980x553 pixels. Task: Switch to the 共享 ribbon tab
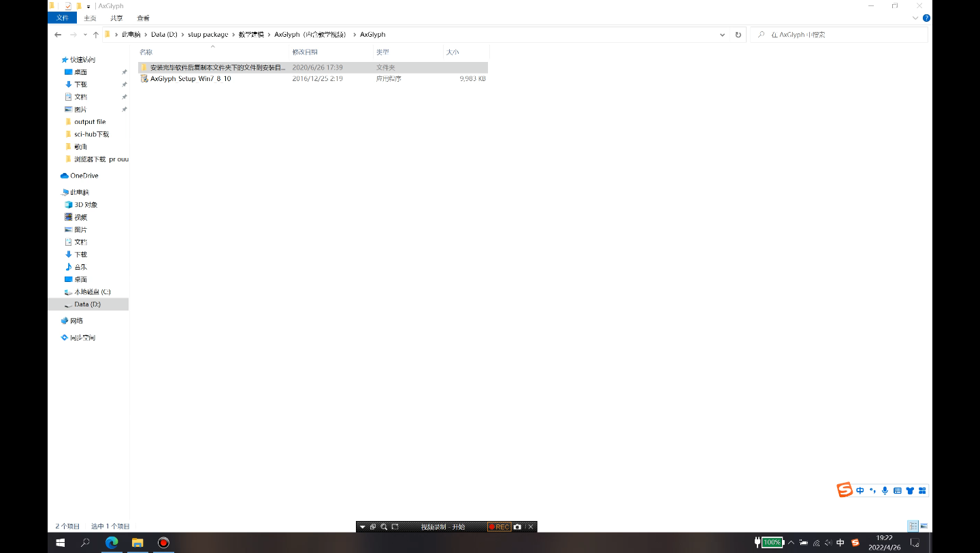[x=117, y=18]
